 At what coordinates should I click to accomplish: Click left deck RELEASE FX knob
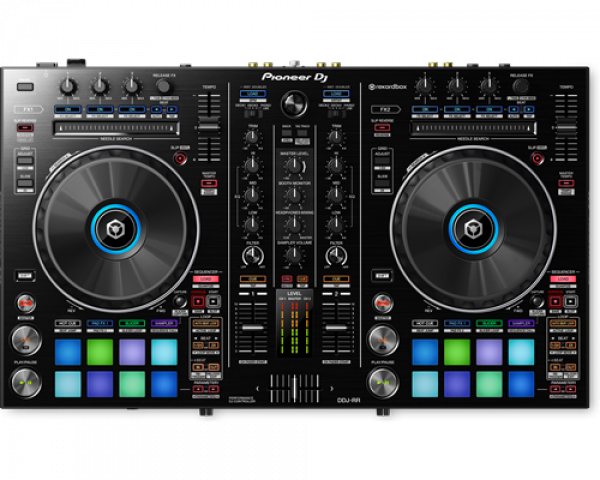click(164, 87)
